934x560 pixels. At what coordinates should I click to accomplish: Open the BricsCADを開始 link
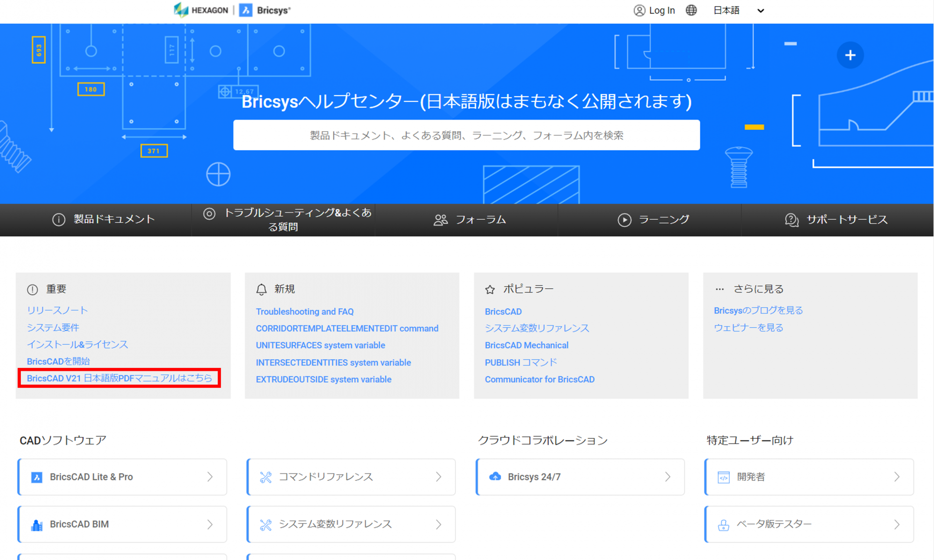(x=58, y=361)
